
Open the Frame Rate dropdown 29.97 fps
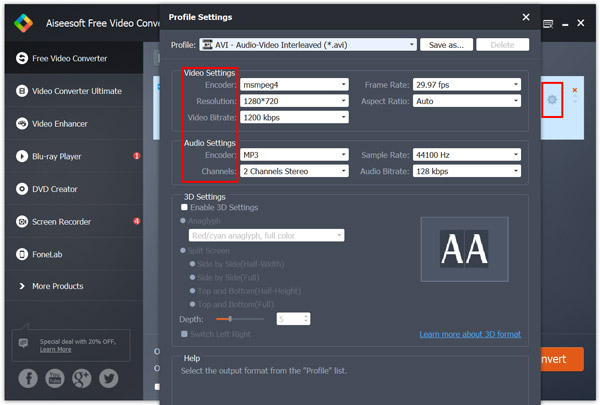coord(467,85)
